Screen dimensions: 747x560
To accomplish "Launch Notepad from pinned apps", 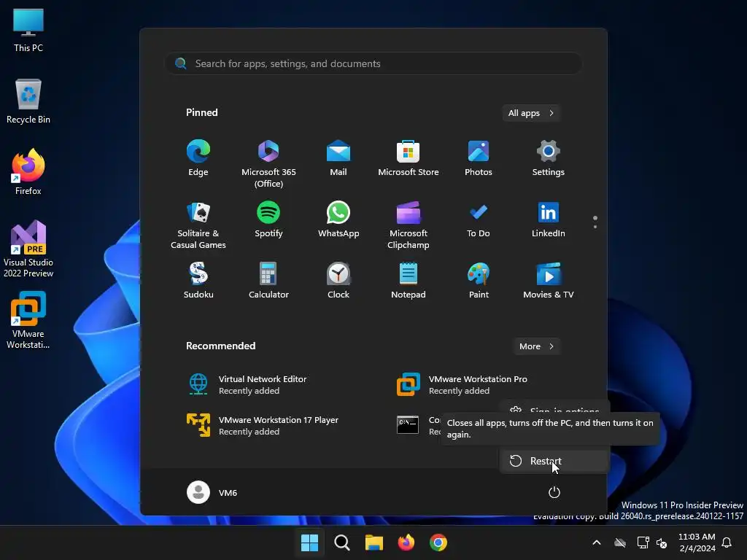I will [x=409, y=281].
